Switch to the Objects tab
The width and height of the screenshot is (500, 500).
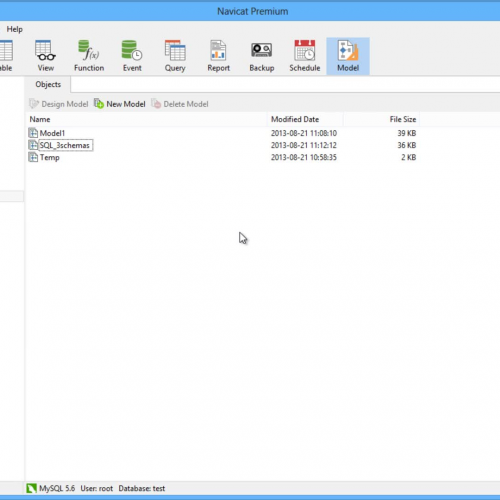[x=48, y=84]
